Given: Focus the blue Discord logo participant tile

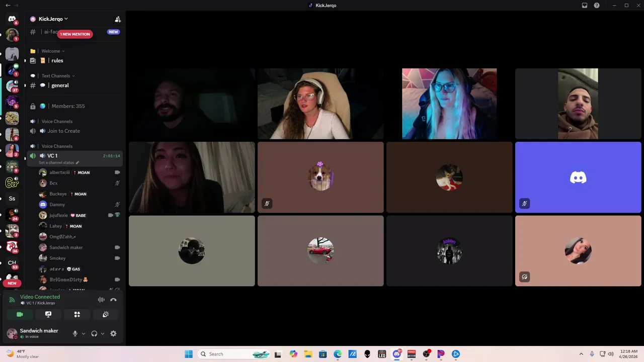Looking at the screenshot, I should 578,177.
